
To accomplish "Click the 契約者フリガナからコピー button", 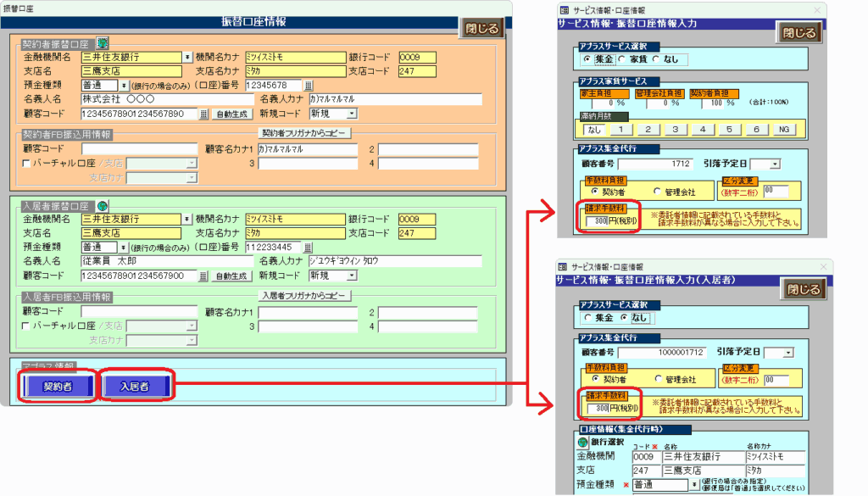I will pyautogui.click(x=304, y=134).
